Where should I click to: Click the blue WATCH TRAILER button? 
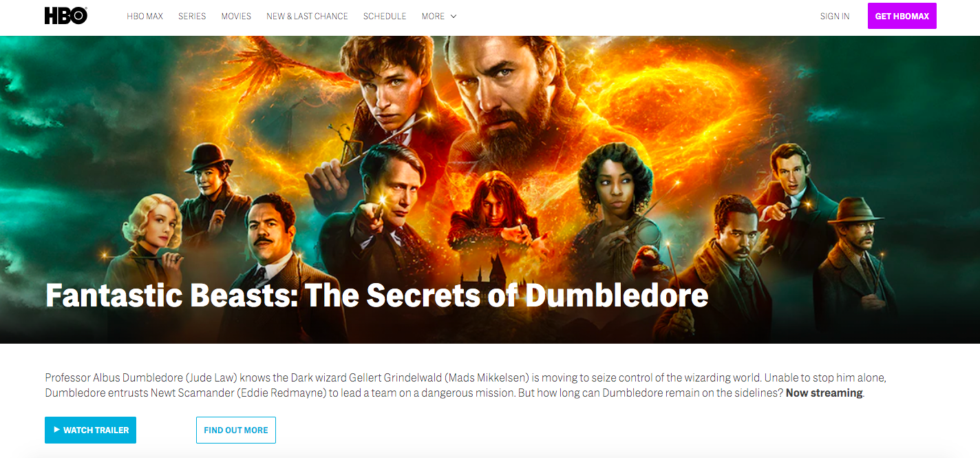coord(90,430)
